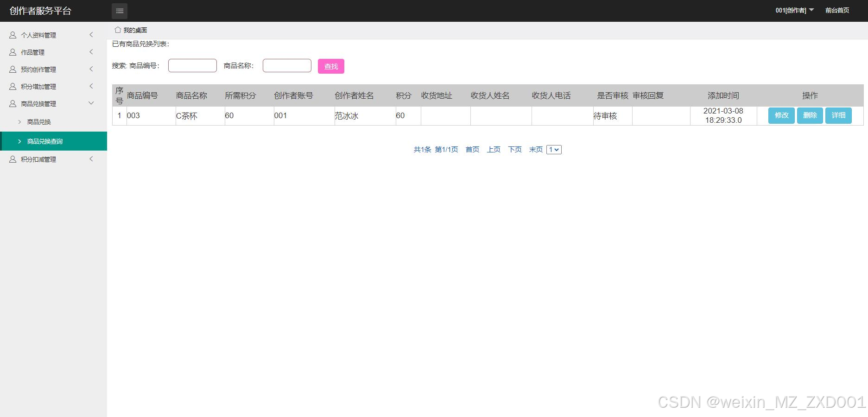
Task: Open 预约创作管理 menu
Action: [x=53, y=69]
